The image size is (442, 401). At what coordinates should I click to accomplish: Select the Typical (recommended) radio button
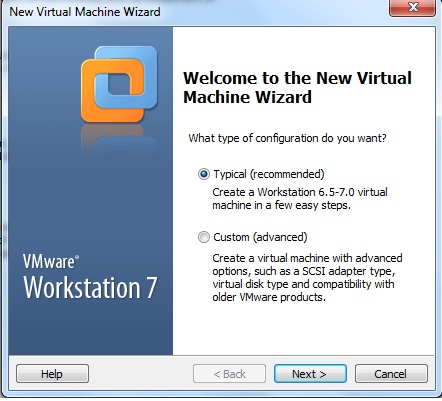click(204, 174)
